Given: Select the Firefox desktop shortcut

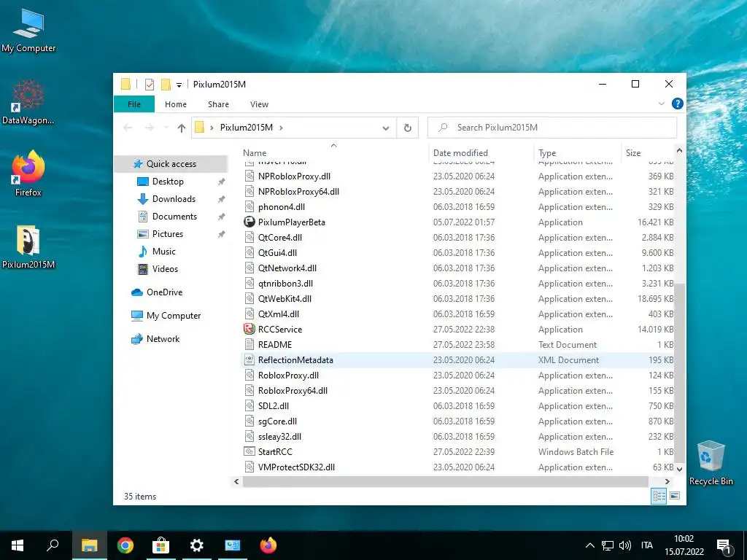Looking at the screenshot, I should point(28,174).
